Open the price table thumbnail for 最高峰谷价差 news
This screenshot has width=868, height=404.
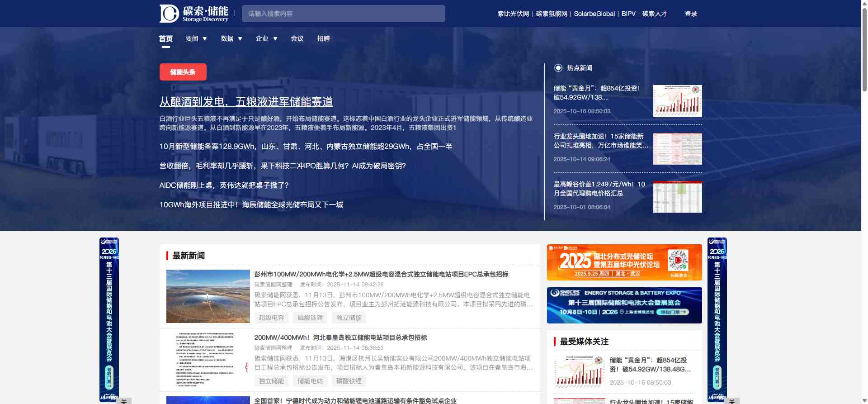tap(677, 197)
